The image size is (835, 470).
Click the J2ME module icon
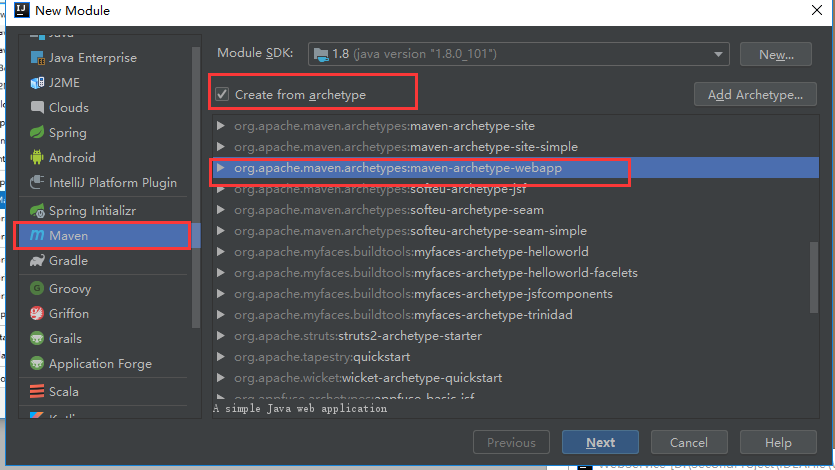[x=37, y=83]
